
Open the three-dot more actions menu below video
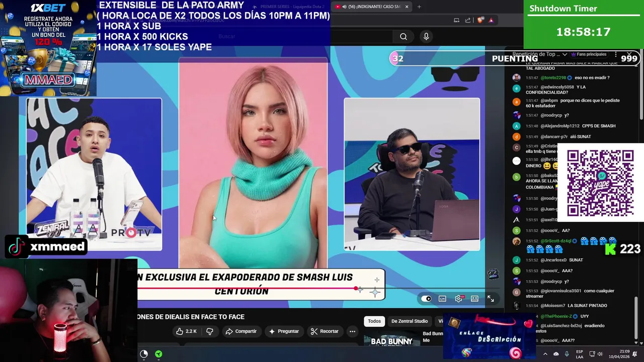[352, 331]
